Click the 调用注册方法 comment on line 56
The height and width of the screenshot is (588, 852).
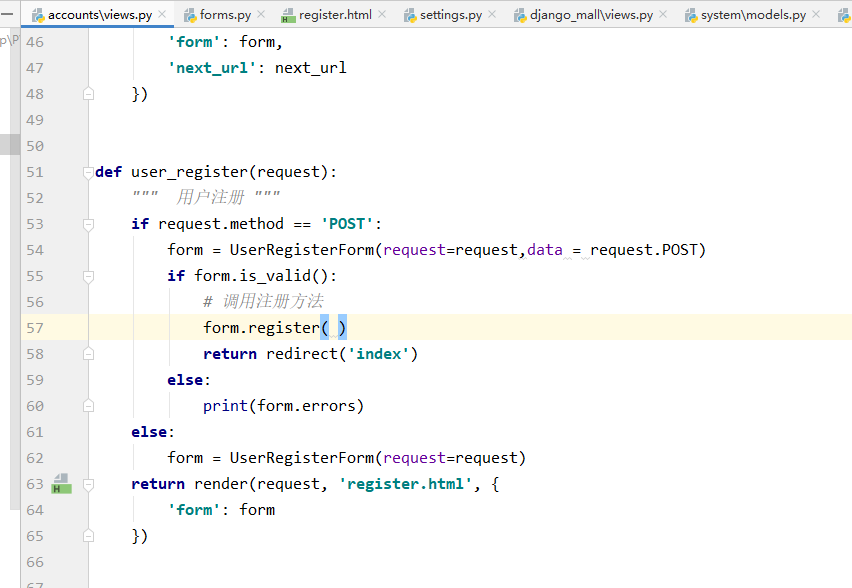273,302
